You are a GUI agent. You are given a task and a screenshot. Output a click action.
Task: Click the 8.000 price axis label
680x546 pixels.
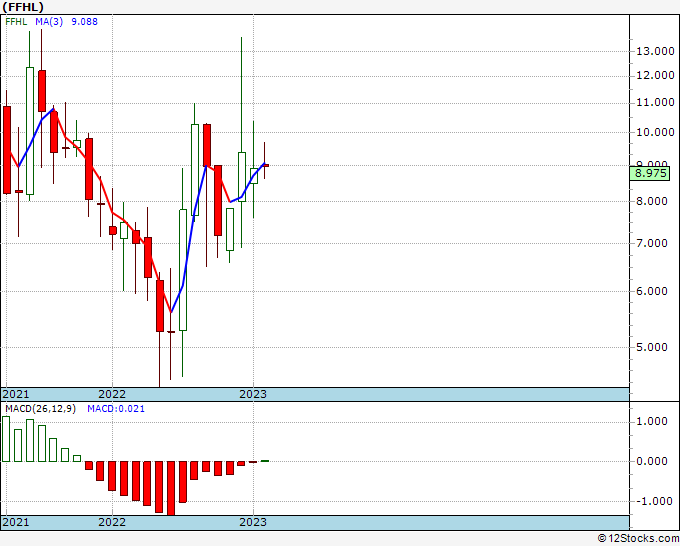651,201
